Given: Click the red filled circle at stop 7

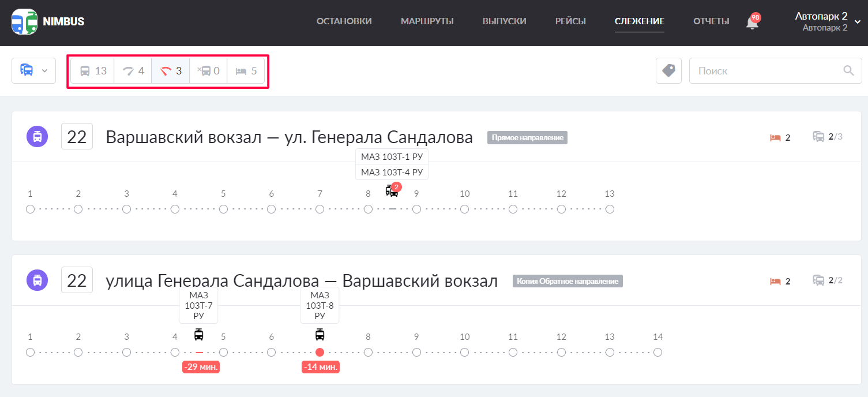Looking at the screenshot, I should [x=320, y=352].
